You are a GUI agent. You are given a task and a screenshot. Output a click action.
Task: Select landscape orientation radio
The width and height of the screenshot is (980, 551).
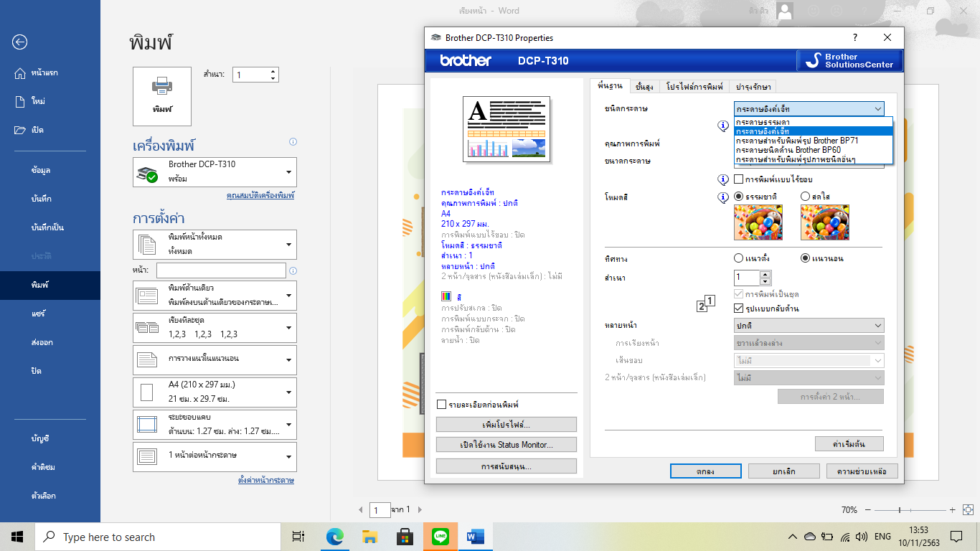tap(805, 258)
